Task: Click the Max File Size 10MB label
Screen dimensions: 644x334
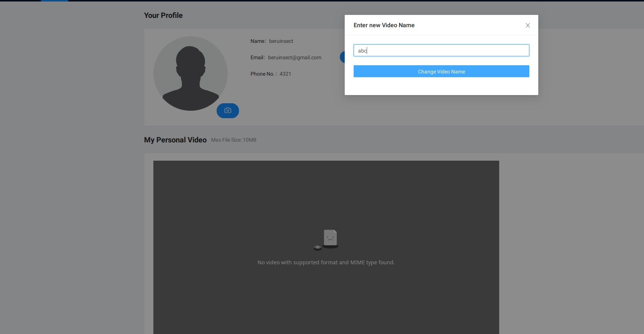Action: pos(233,140)
